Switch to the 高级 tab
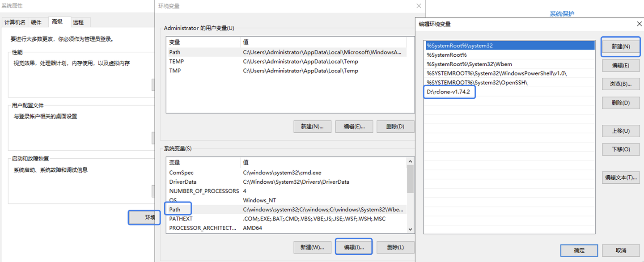This screenshot has height=262, width=644. 57,21
